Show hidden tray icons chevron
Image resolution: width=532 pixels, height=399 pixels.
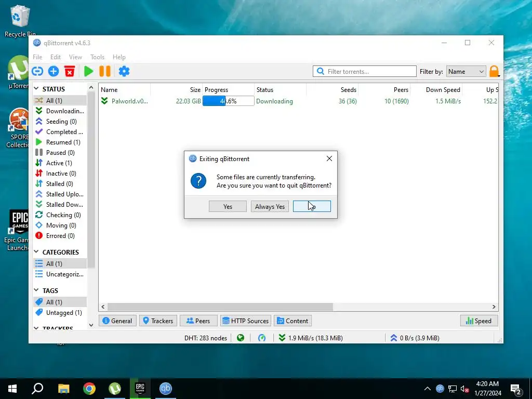point(428,389)
